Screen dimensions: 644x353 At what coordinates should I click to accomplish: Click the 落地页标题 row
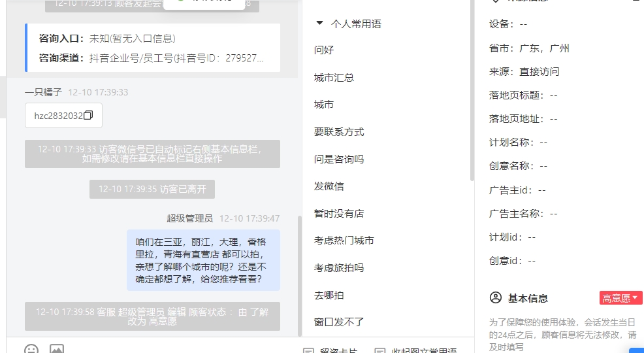(523, 95)
